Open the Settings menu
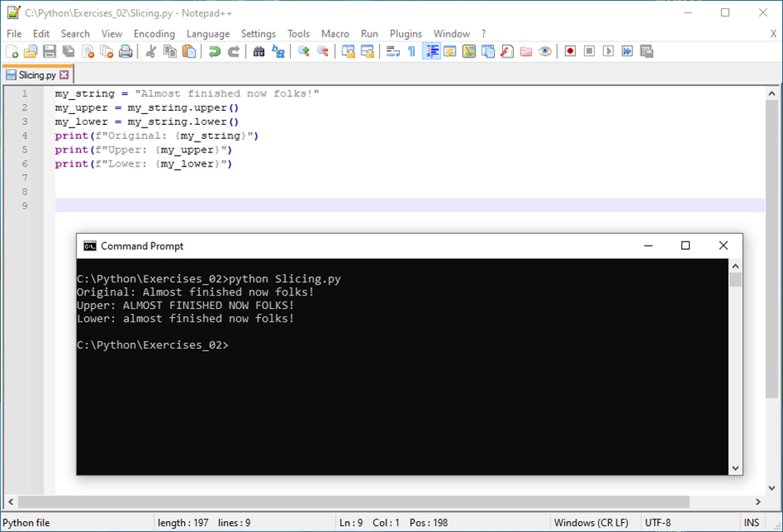The width and height of the screenshot is (783, 532). [x=258, y=33]
